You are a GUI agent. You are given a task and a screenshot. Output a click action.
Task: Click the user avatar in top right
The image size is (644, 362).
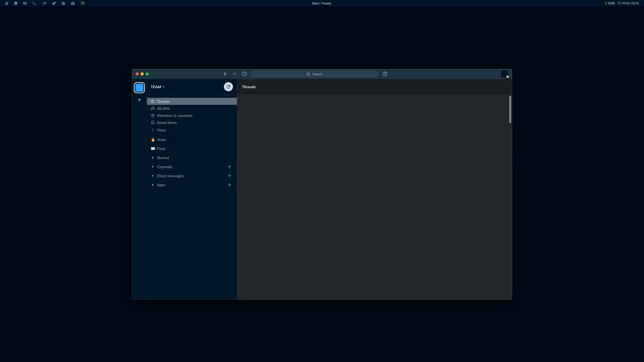(504, 74)
